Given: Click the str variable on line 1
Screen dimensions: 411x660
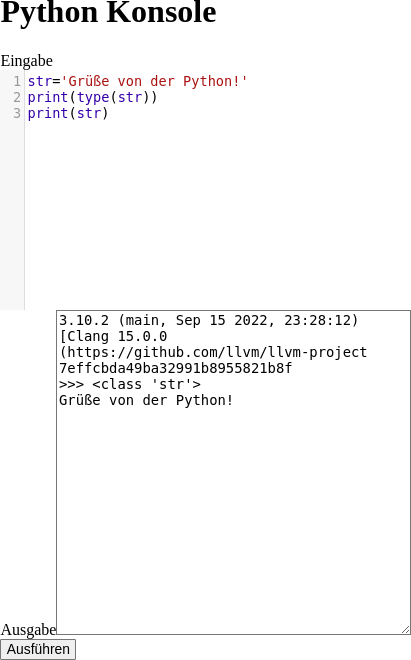Looking at the screenshot, I should tap(40, 81).
